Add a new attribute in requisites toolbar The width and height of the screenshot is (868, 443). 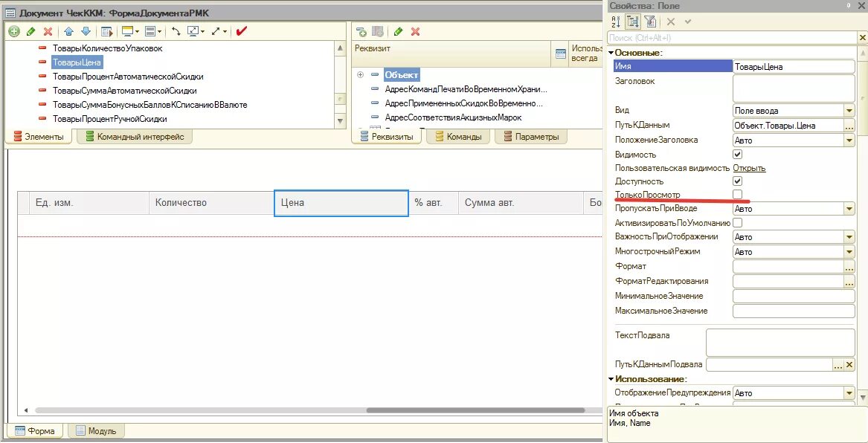click(361, 31)
